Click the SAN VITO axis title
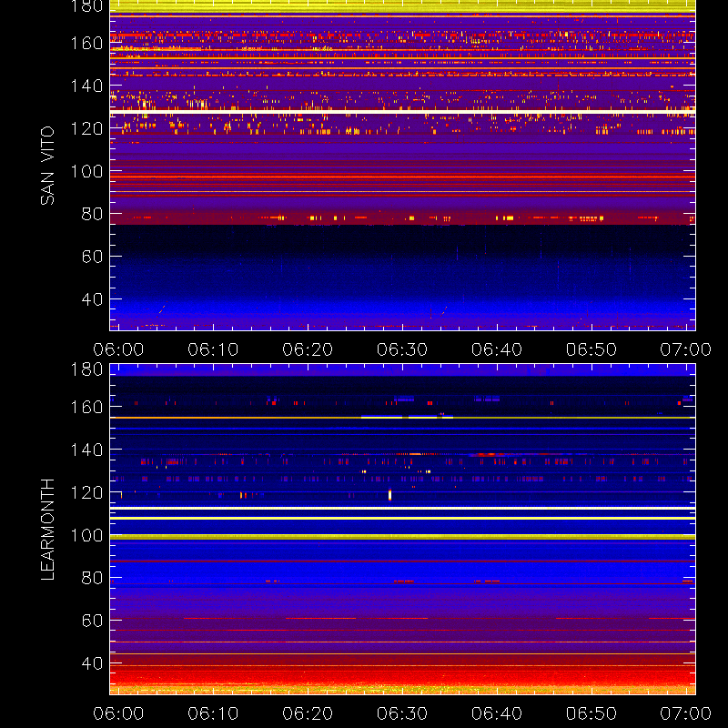Image resolution: width=728 pixels, height=728 pixels. point(47,166)
